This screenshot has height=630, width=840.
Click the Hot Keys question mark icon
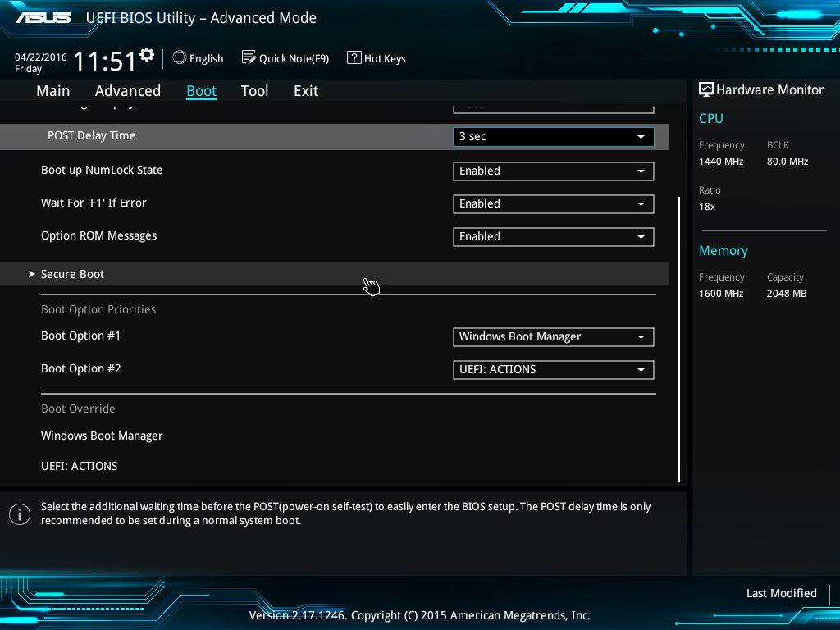[354, 57]
